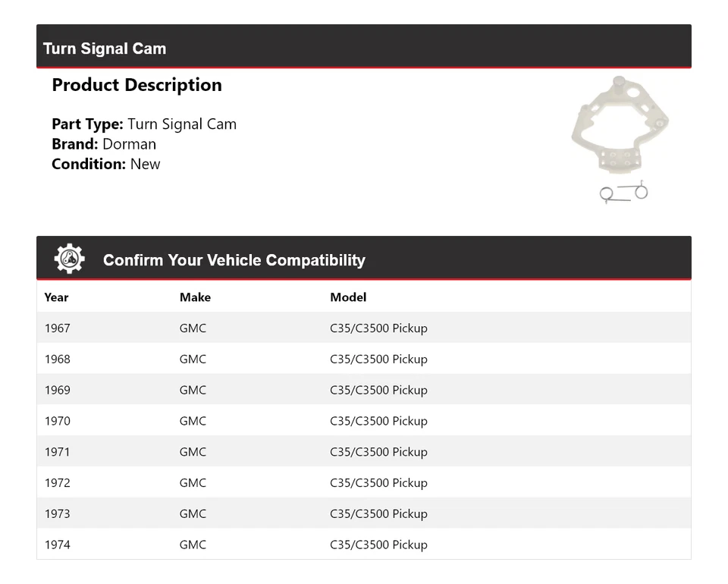The width and height of the screenshot is (728, 584).
Task: Click the Product Description heading
Action: [x=136, y=85]
